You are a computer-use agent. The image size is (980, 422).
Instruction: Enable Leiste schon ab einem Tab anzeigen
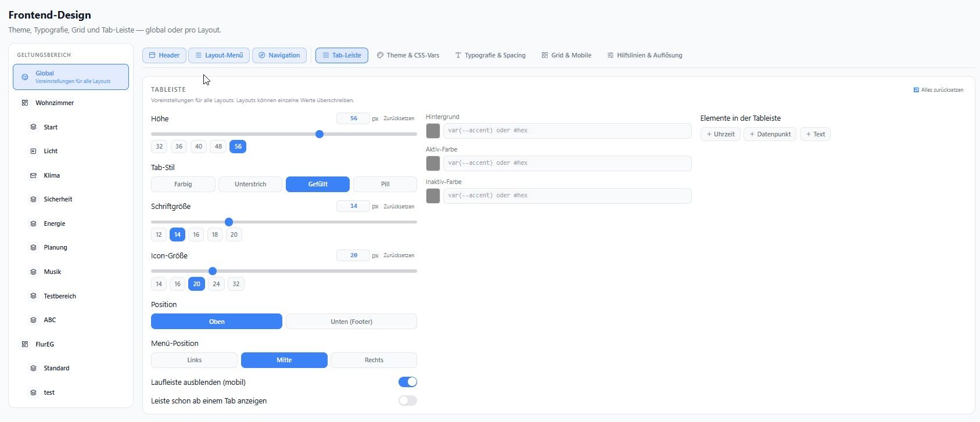[408, 401]
